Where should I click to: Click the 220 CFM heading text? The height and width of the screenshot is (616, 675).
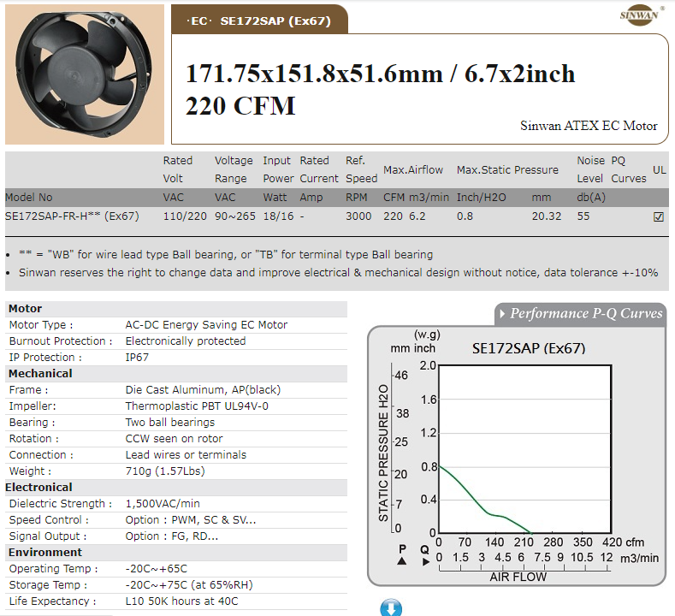pyautogui.click(x=240, y=106)
